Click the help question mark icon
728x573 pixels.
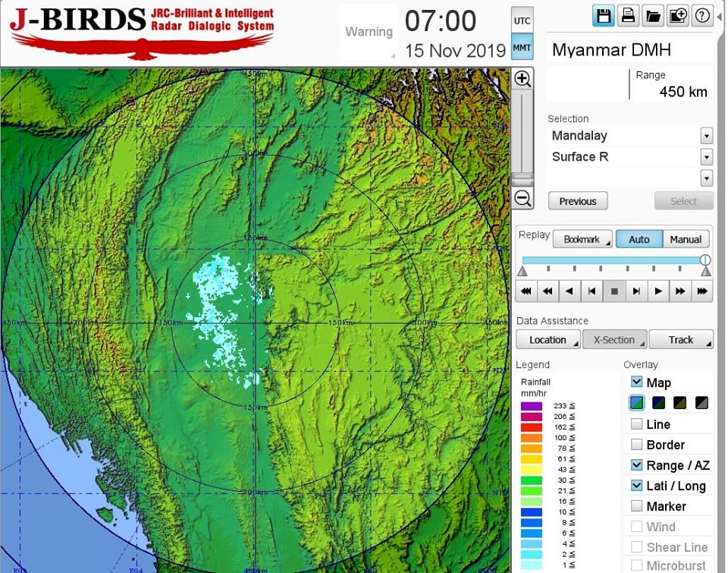coord(702,15)
